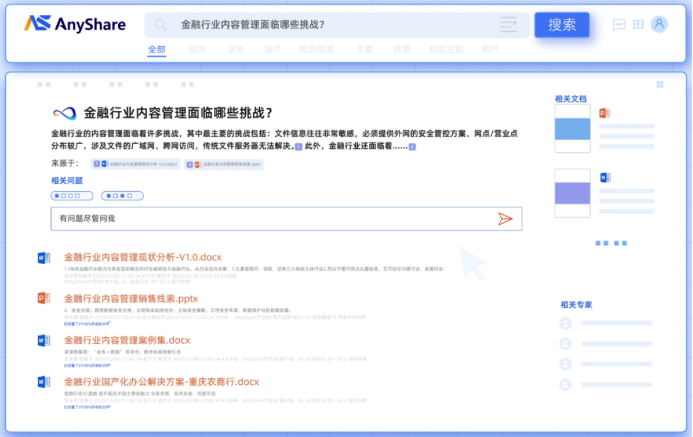Switch to the 问答 tab

click(x=401, y=49)
